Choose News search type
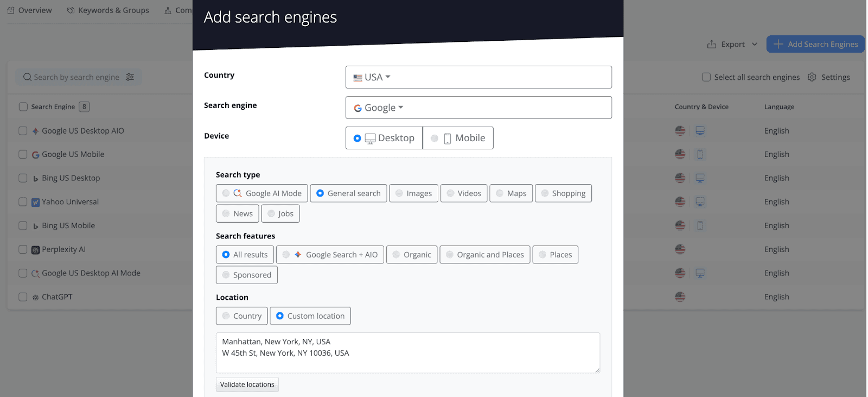This screenshot has width=868, height=397. [x=238, y=213]
